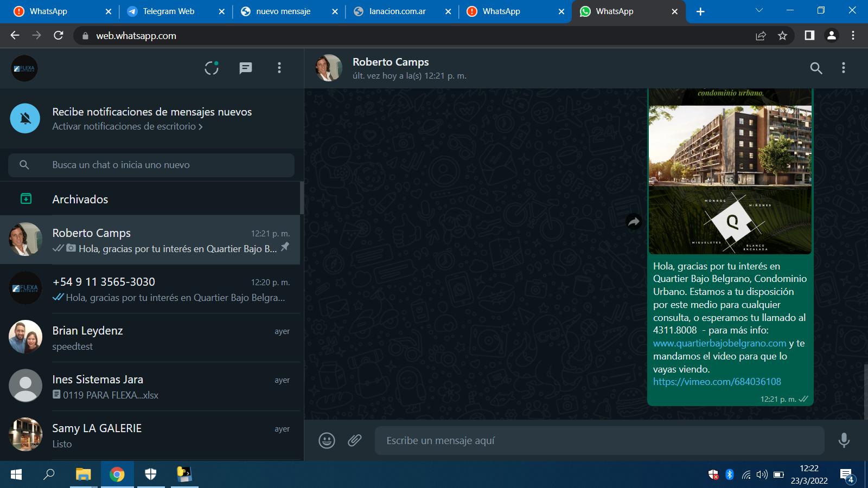Open Samy LA GALERIE chat
Viewport: 868px width, 488px height.
click(150, 435)
